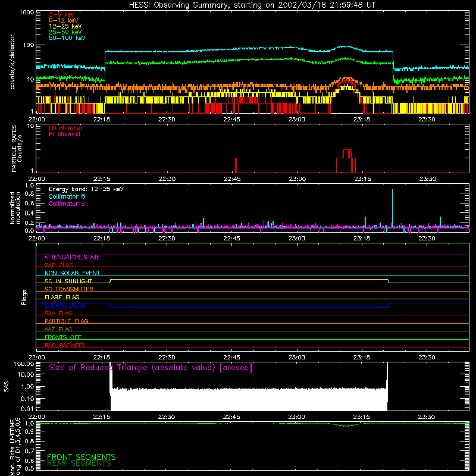Click the PARTICLE RATES Counts/s axis title

[17, 149]
